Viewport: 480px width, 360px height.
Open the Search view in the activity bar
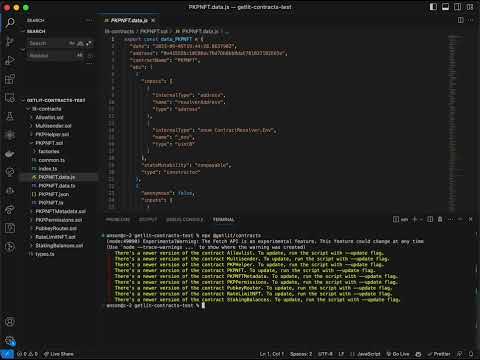click(10, 23)
